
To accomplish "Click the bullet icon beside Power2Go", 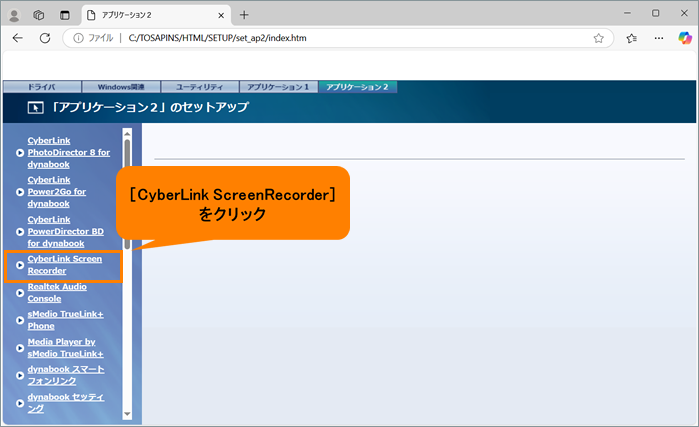I will click(20, 192).
